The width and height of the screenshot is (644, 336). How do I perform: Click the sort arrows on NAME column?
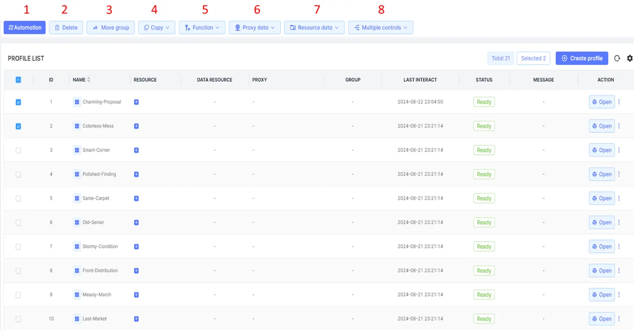pos(88,80)
